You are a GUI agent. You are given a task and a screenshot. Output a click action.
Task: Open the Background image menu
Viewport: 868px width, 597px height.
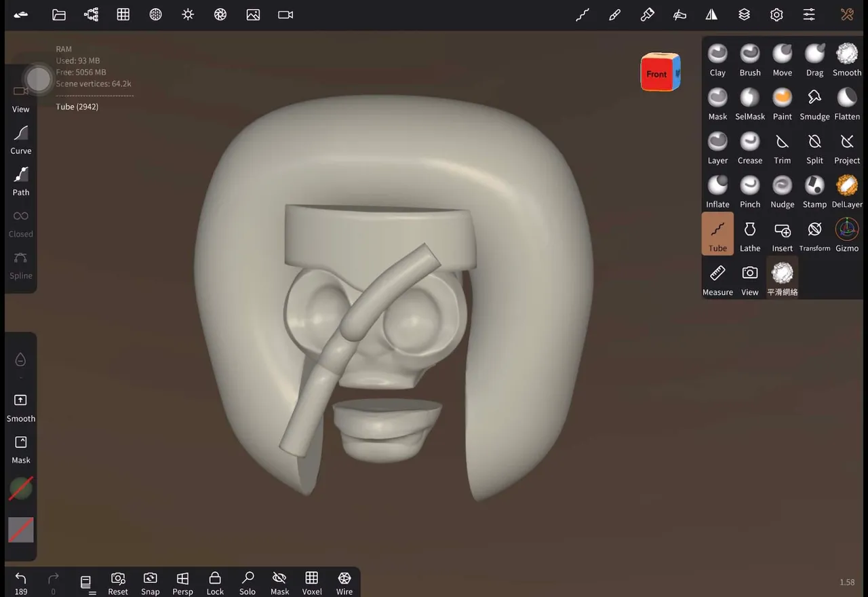253,14
